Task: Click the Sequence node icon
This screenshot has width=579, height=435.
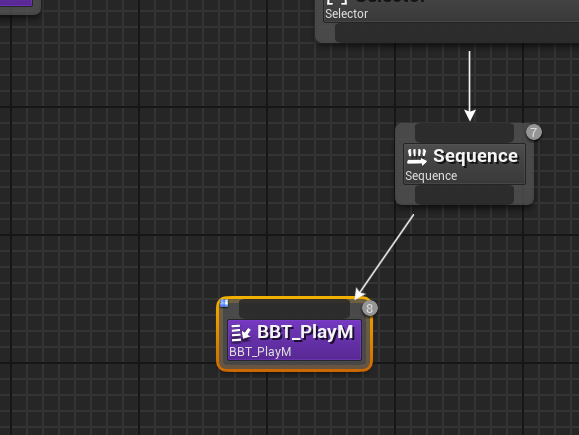Action: tap(417, 157)
